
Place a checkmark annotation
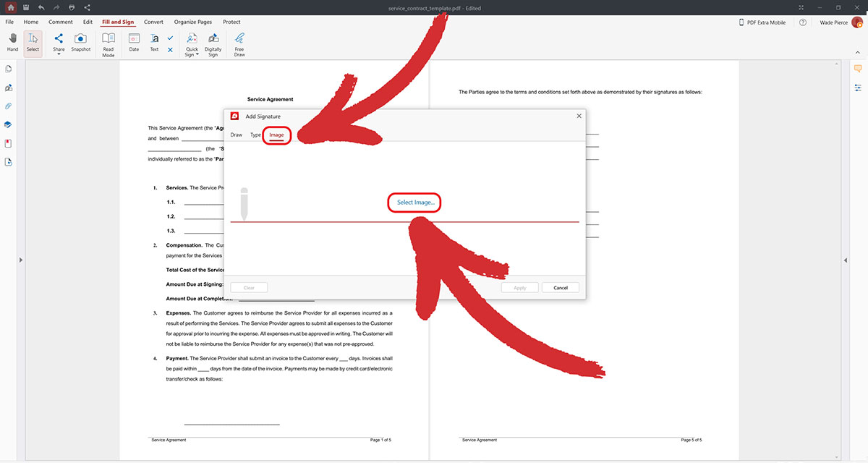tap(170, 38)
